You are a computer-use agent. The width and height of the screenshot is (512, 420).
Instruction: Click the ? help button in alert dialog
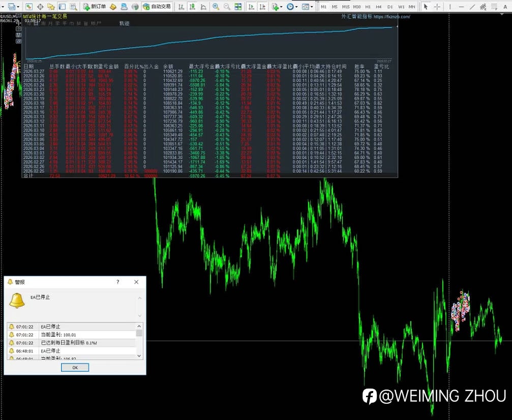click(x=118, y=282)
